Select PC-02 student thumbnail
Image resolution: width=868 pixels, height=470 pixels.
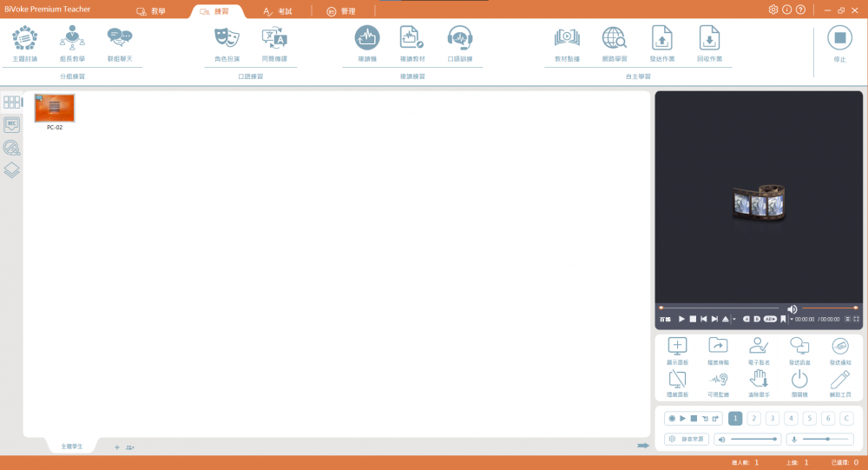pyautogui.click(x=55, y=108)
